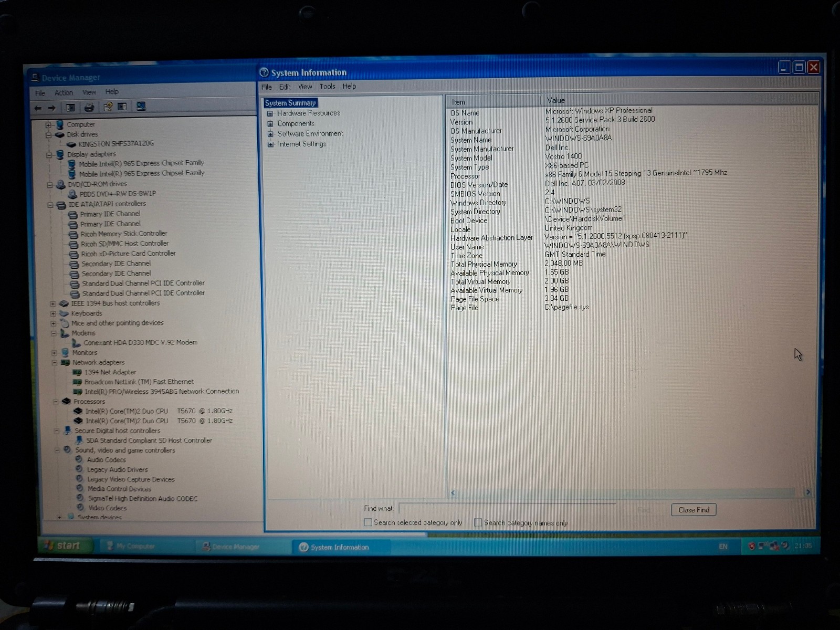The image size is (840, 630).
Task: Select SDA Standard Compliant SD Host Controller
Action: coord(149,441)
